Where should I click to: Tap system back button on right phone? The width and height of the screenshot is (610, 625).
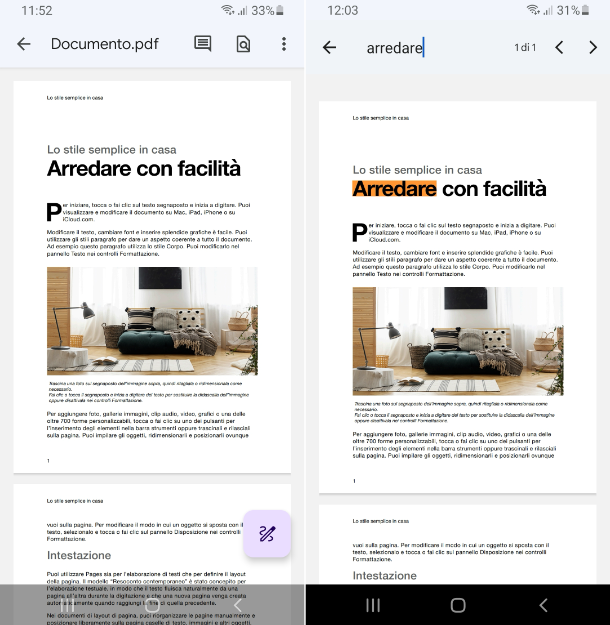coord(543,605)
